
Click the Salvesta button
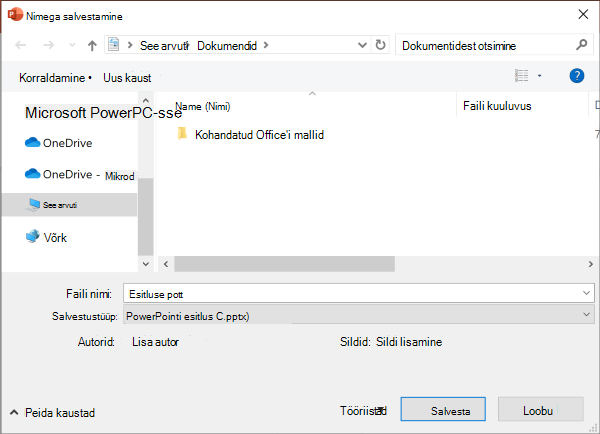pyautogui.click(x=443, y=410)
